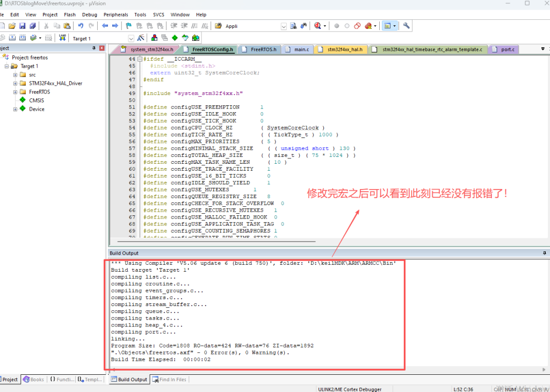The height and width of the screenshot is (392, 550).
Task: Open the Books tab at panel bottom
Action: pyautogui.click(x=33, y=380)
